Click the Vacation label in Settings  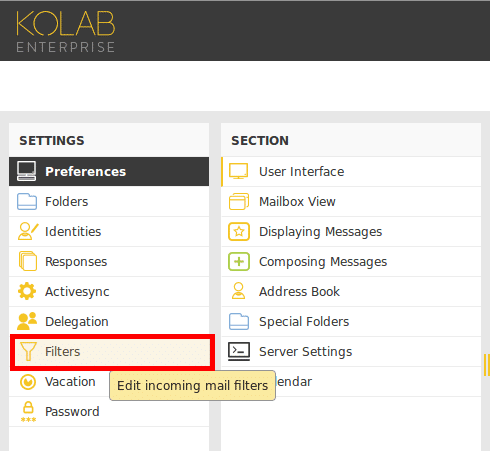tap(70, 382)
